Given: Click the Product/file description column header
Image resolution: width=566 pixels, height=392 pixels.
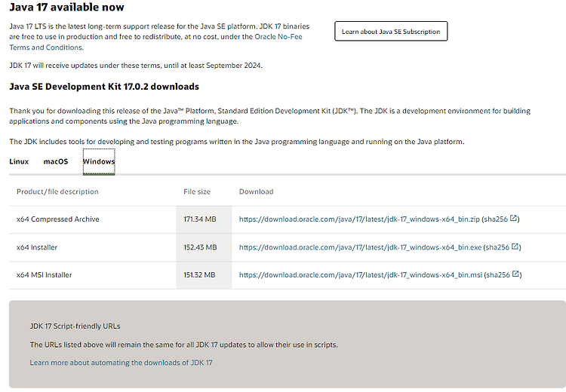Looking at the screenshot, I should pyautogui.click(x=57, y=191).
